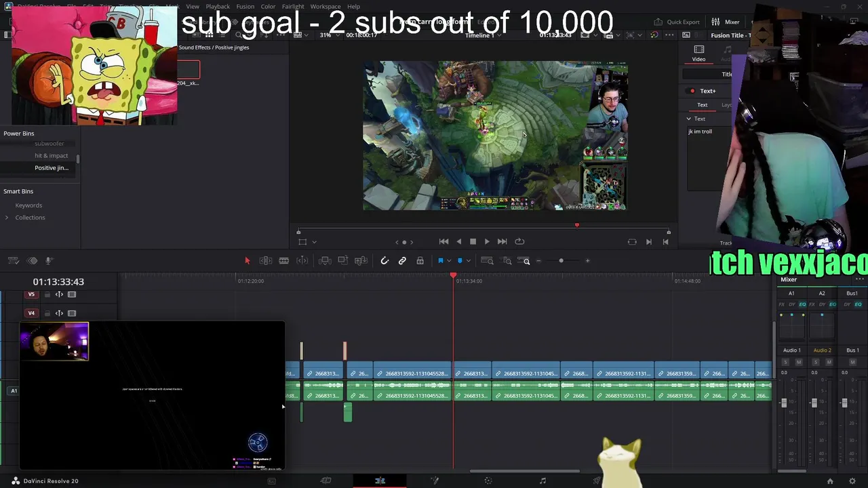Add a blue marker on the timeline
This screenshot has width=868, height=488.
coord(460,261)
